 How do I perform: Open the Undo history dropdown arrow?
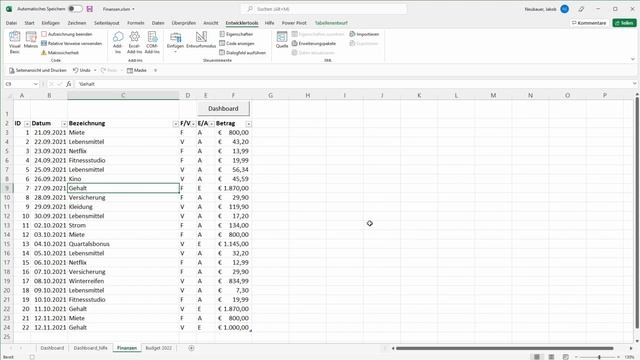pos(95,70)
